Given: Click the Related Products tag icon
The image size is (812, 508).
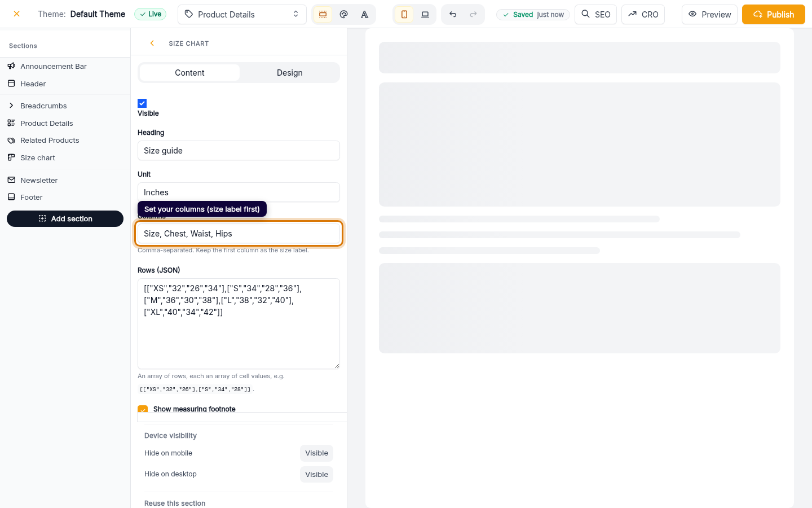Looking at the screenshot, I should [11, 140].
